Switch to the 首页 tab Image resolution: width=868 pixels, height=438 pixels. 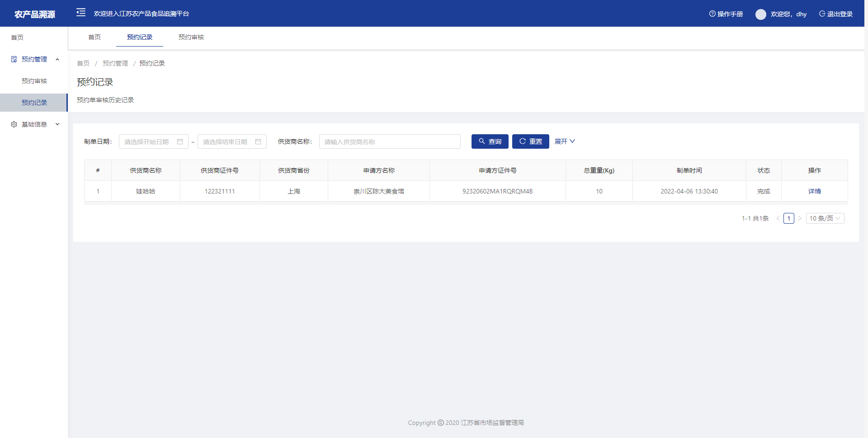[x=94, y=37]
